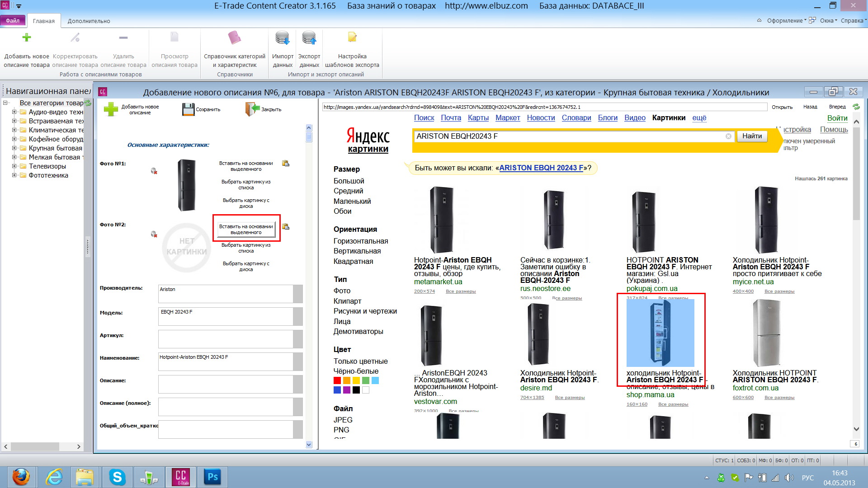Remove Photo №1 with its delete icon

(x=154, y=171)
